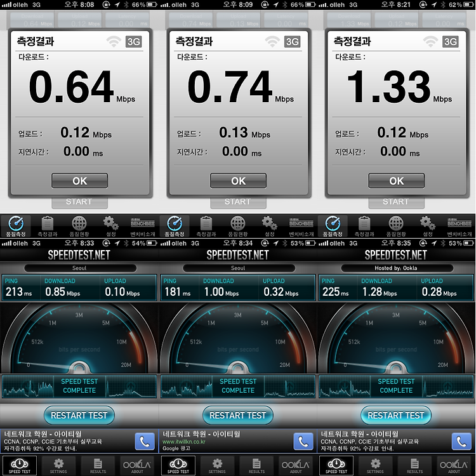This screenshot has height=476, width=476.
Task: Open RESULTS tab in the 8:35 Speedtest screen
Action: tap(414, 465)
